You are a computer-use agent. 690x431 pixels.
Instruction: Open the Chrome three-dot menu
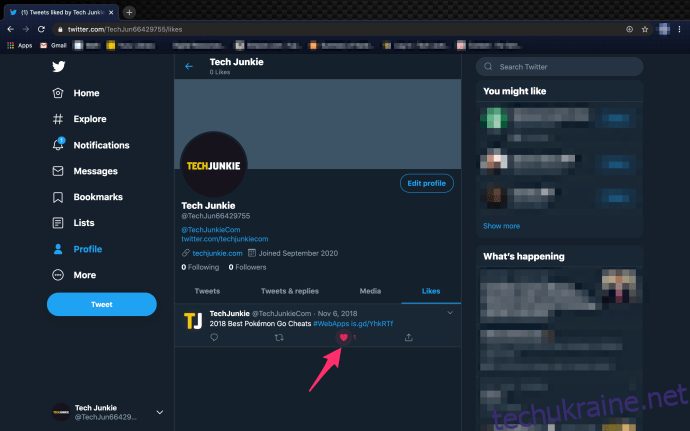(x=679, y=29)
